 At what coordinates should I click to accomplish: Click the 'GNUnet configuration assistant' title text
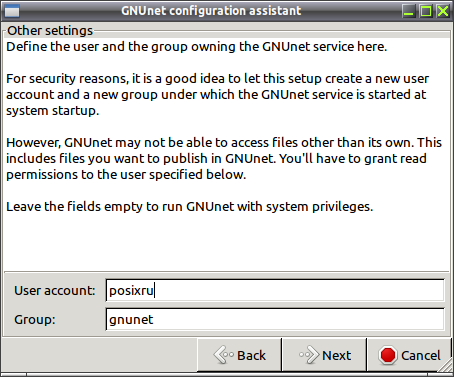point(211,11)
